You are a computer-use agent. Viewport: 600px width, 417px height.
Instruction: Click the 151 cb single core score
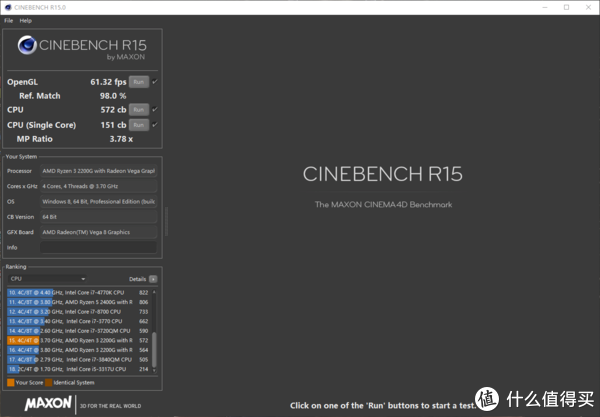pyautogui.click(x=113, y=125)
